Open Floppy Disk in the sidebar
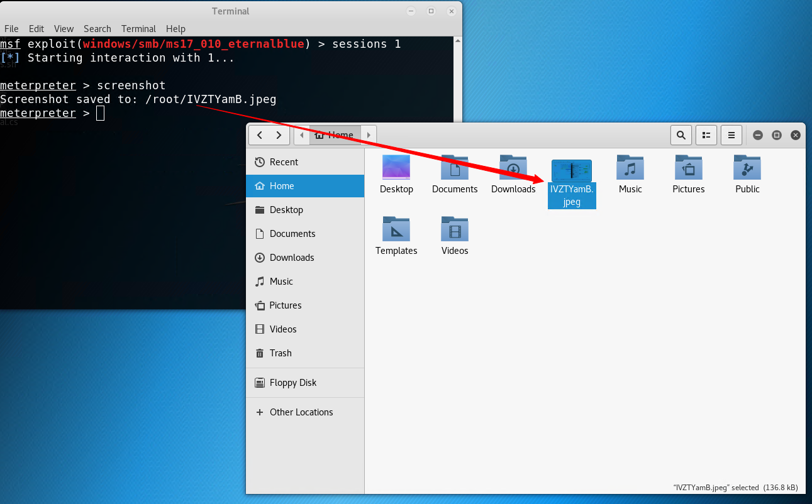The image size is (812, 504). (305, 383)
